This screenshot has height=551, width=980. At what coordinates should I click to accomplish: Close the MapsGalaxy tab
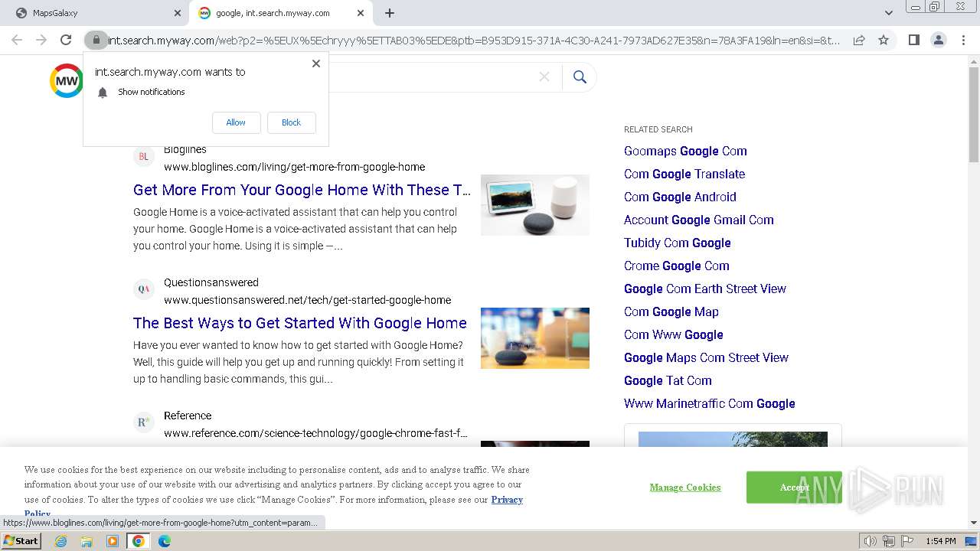point(178,13)
